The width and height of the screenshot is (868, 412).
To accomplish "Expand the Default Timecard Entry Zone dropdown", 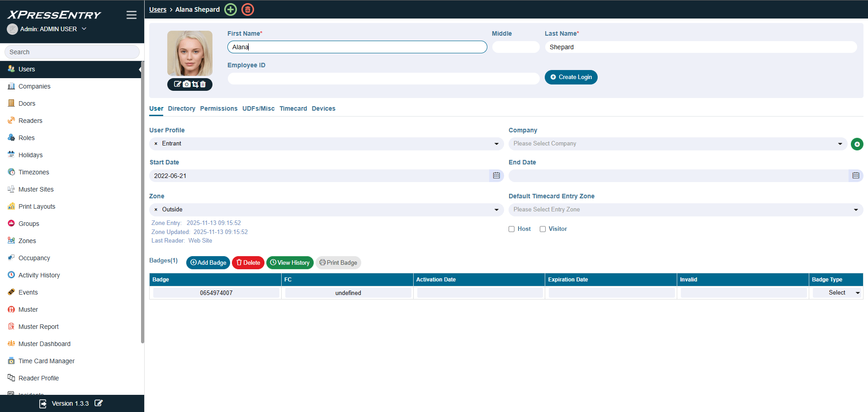I will [x=855, y=210].
